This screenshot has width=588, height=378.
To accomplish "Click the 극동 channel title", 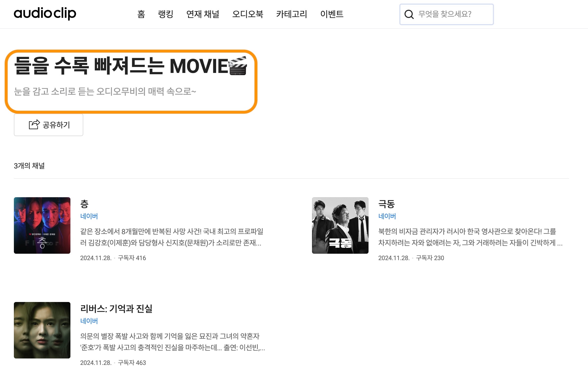I will 387,204.
